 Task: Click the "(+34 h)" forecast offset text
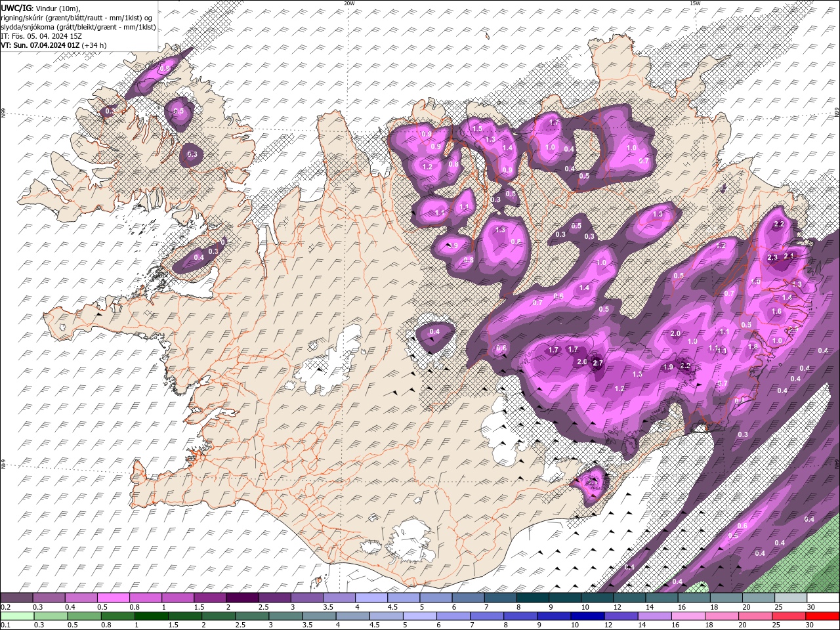[x=94, y=45]
